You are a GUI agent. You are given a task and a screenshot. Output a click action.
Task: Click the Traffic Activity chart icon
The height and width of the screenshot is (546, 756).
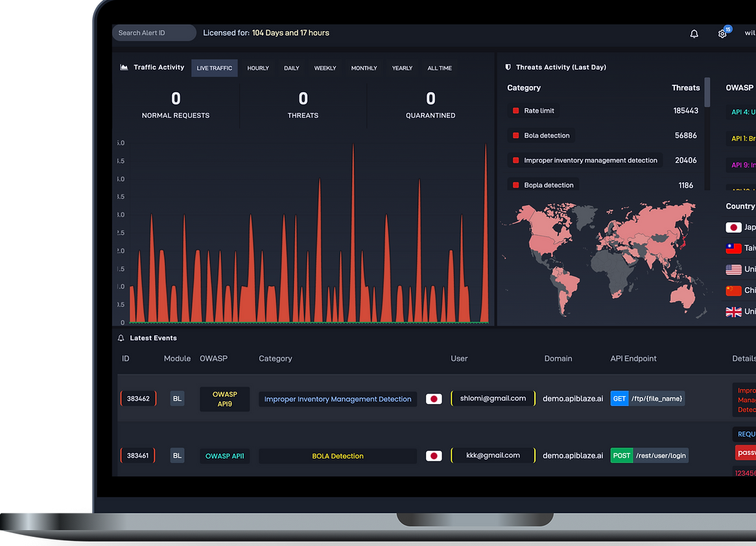124,67
